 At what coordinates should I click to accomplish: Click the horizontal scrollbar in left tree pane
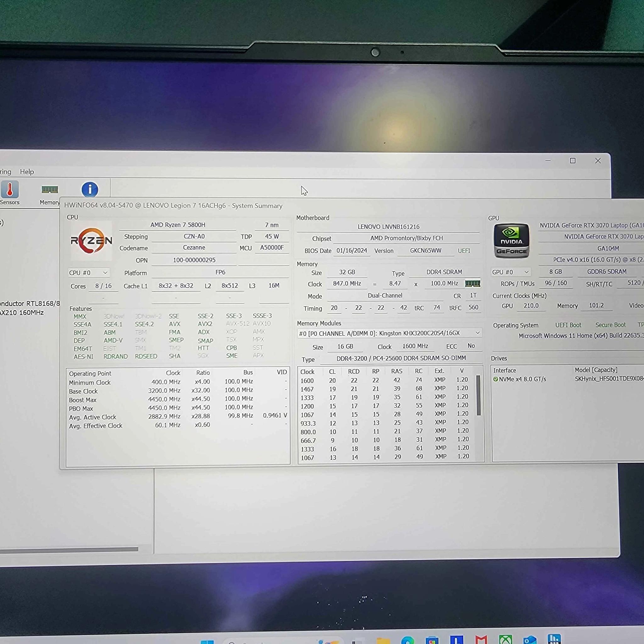69,549
